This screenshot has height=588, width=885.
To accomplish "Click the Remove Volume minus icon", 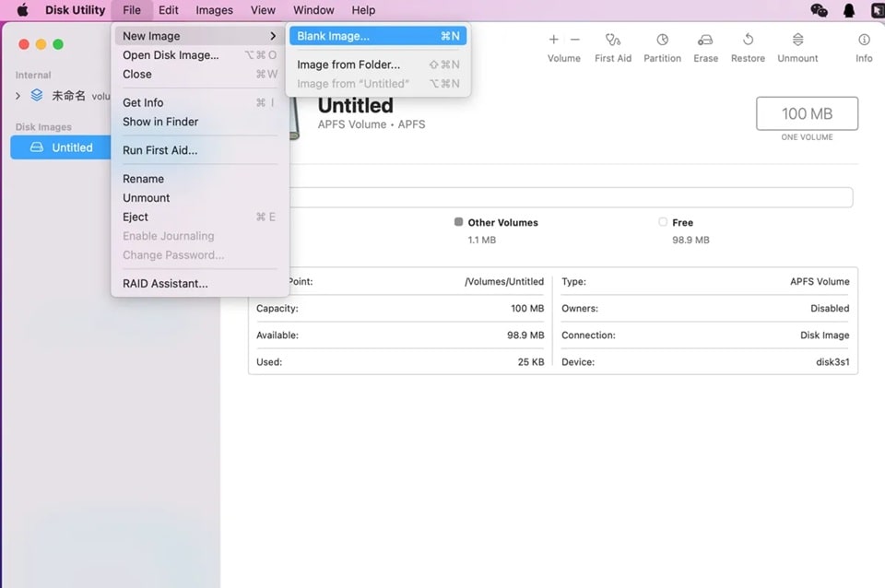I will [x=574, y=40].
